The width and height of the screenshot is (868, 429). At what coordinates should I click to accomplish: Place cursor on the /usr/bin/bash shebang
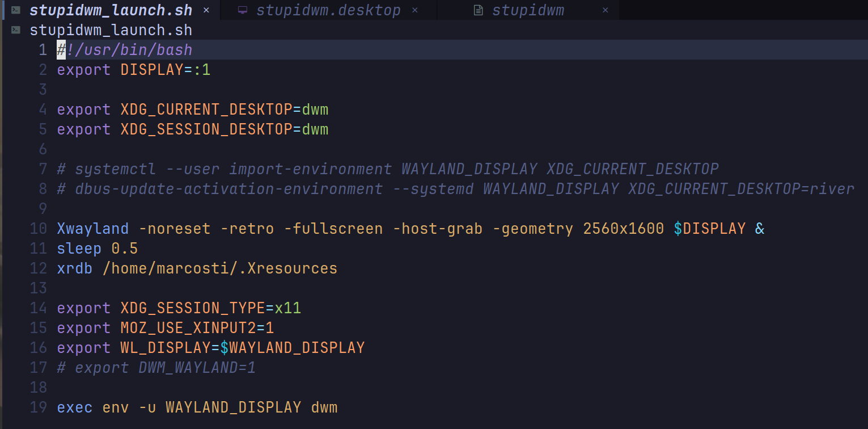point(129,50)
